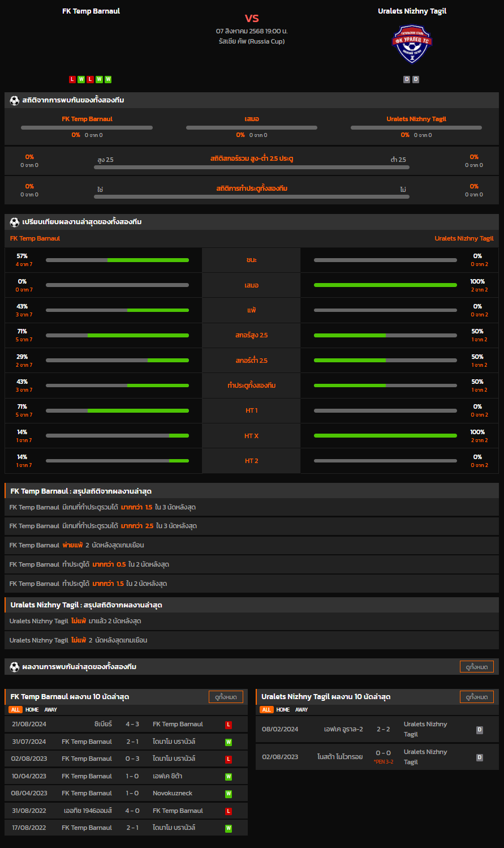Click the 4 - 3 score in 21/08/2024 match
Image resolution: width=504 pixels, height=848 pixels.
(132, 724)
